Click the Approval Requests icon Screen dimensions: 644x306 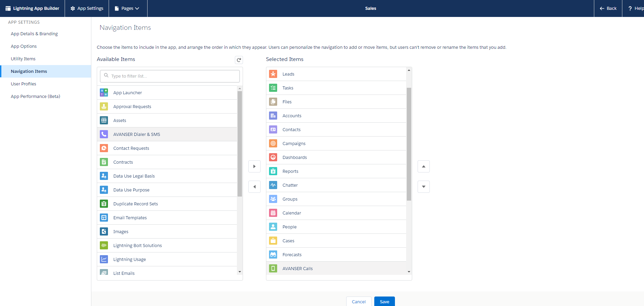point(104,106)
